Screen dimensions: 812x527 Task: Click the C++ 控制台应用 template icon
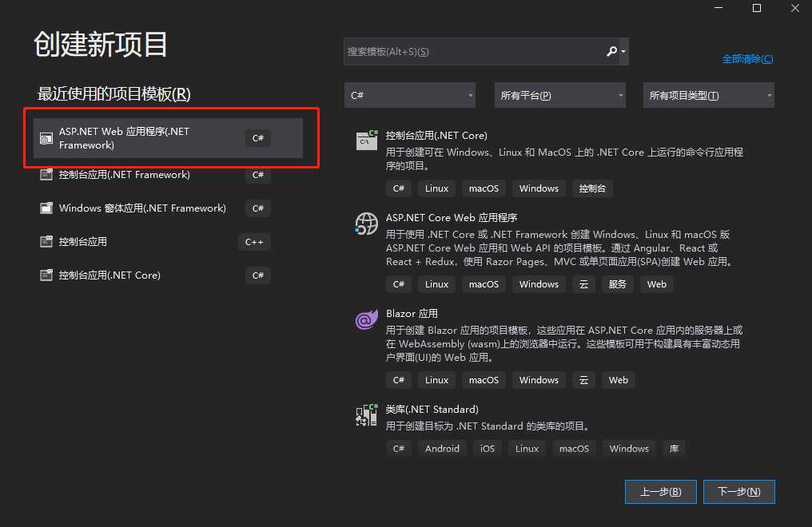coord(46,241)
